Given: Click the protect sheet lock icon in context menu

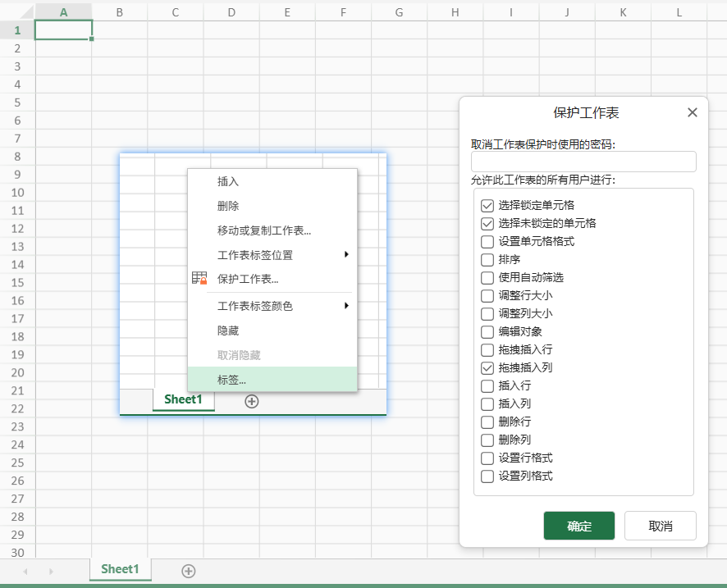Looking at the screenshot, I should pyautogui.click(x=199, y=278).
